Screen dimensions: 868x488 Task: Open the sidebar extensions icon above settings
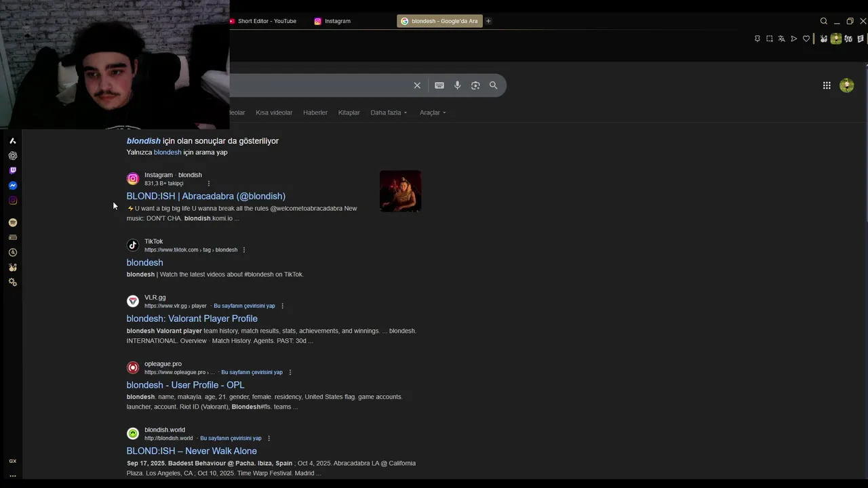[12, 267]
